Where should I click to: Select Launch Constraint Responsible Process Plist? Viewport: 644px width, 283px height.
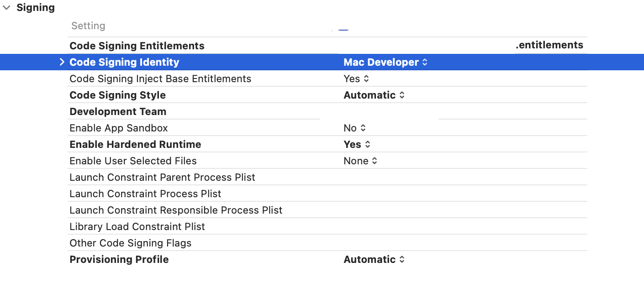tap(176, 210)
